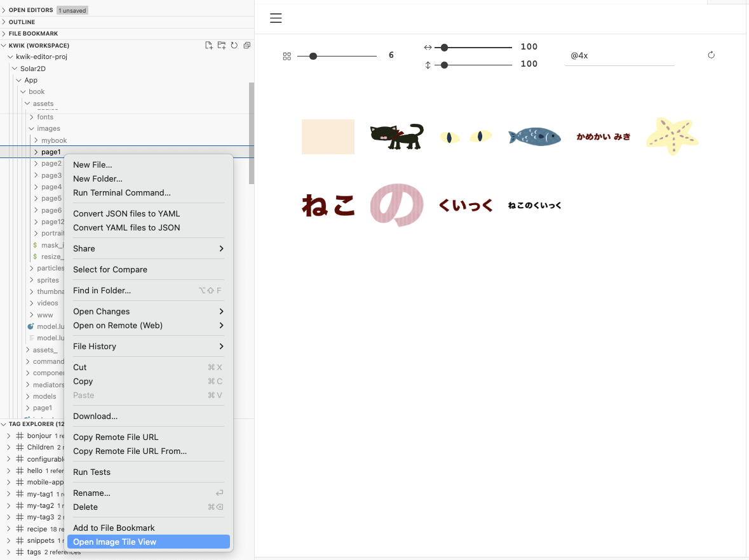Click the grid columns icon beside the slider
Image resolution: width=749 pixels, height=560 pixels.
click(x=287, y=57)
